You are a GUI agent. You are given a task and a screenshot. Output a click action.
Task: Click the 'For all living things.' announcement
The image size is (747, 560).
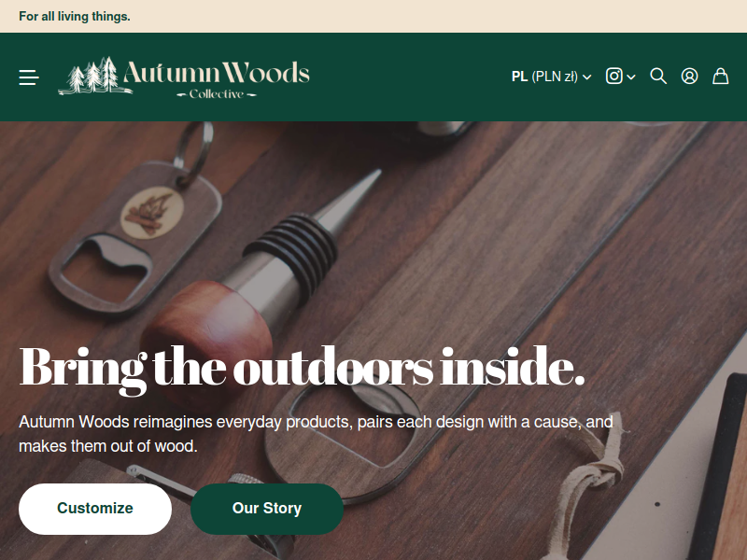tap(75, 16)
